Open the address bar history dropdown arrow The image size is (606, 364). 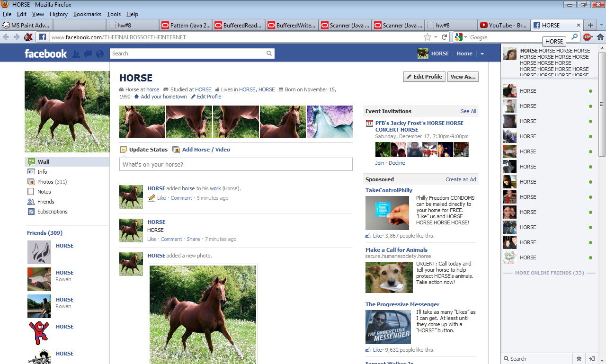coord(436,37)
